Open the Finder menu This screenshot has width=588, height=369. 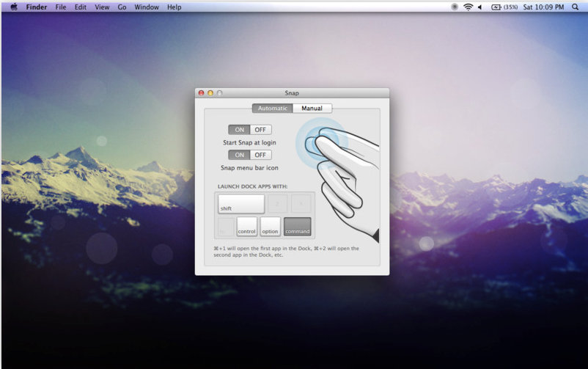pyautogui.click(x=37, y=7)
